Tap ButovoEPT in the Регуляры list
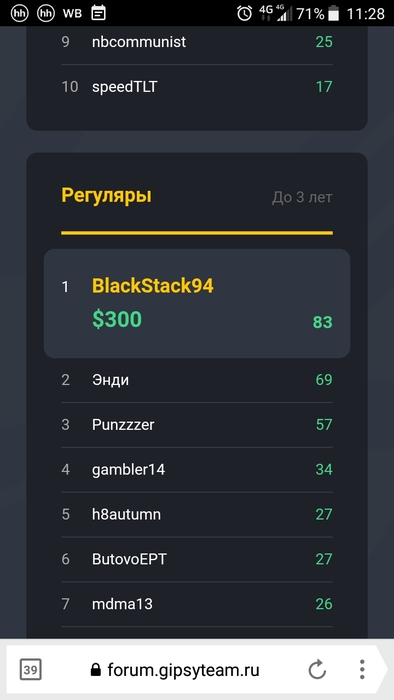Viewport: 394px width, 700px height. (x=197, y=559)
